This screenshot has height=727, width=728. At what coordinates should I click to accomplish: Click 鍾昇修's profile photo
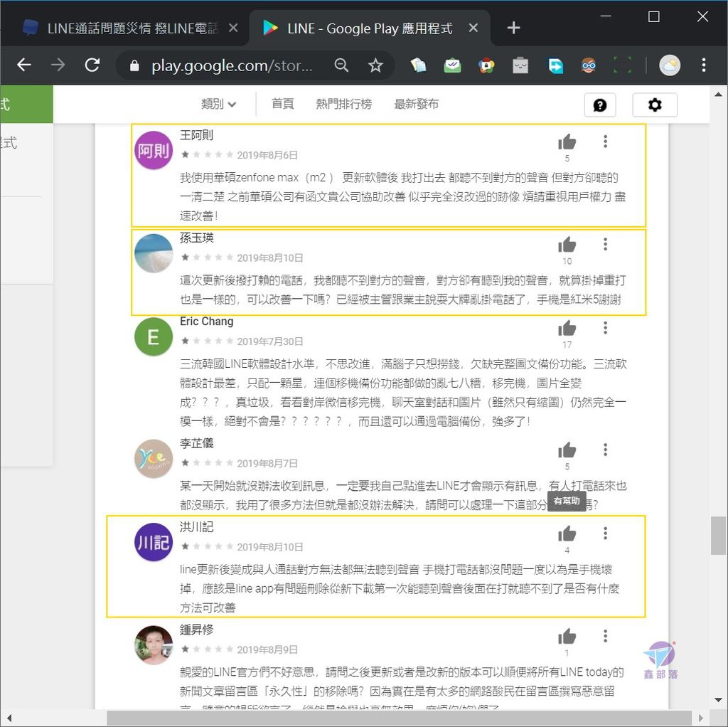tap(154, 644)
